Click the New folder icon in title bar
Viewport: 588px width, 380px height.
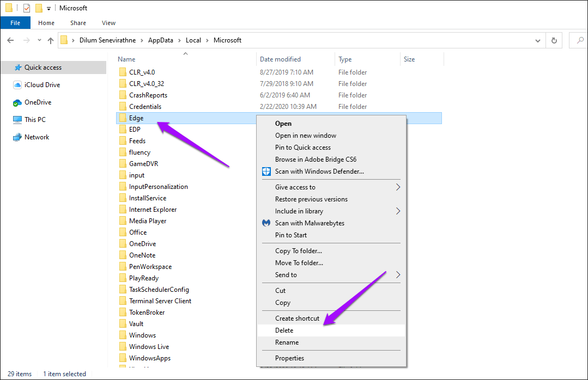pyautogui.click(x=38, y=8)
